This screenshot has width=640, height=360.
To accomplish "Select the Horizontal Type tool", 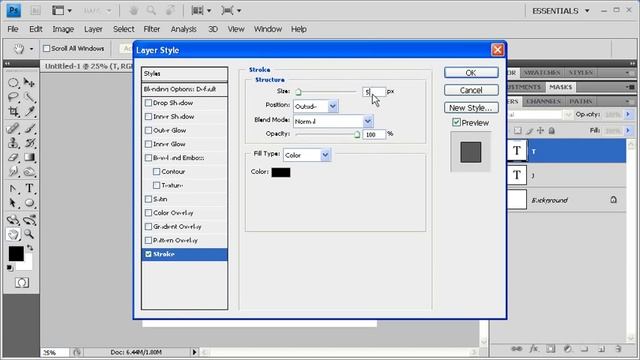I will pyautogui.click(x=29, y=189).
